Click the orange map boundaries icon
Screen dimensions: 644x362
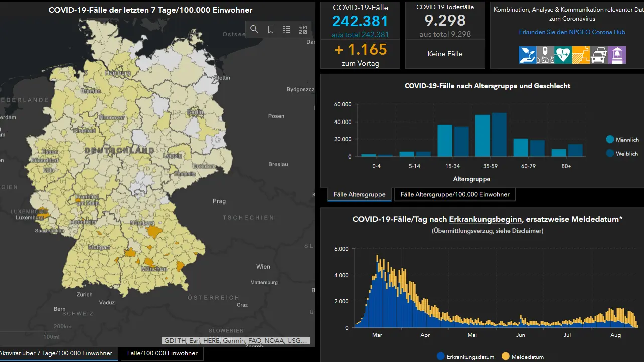pos(581,55)
